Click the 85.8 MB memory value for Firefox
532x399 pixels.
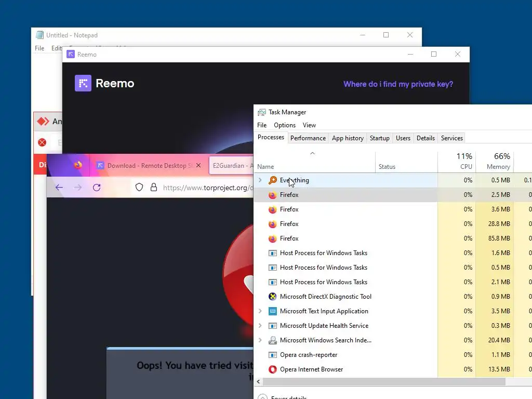coord(499,238)
